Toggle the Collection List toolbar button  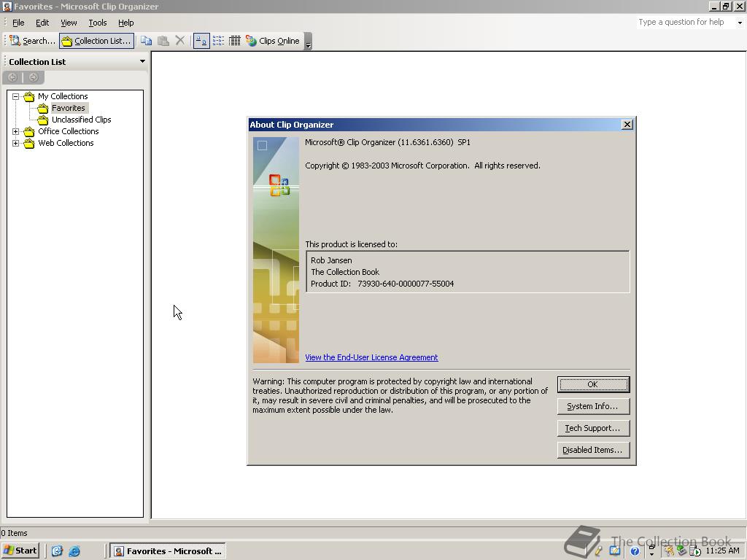pyautogui.click(x=97, y=41)
